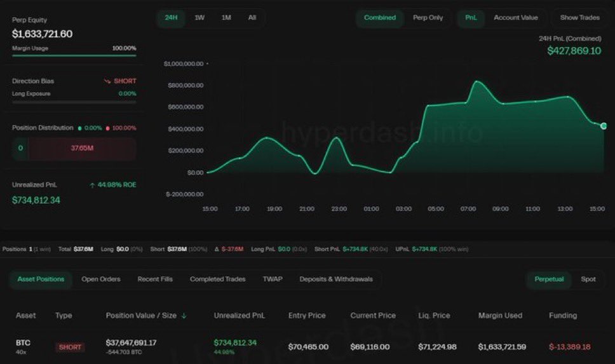This screenshot has width=615, height=364.
Task: Click the red 37.65M distribution bar
Action: point(82,148)
